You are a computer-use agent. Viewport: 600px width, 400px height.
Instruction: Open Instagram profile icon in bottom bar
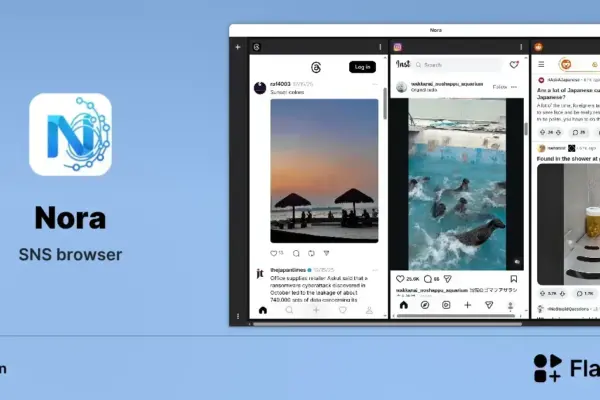coord(510,306)
